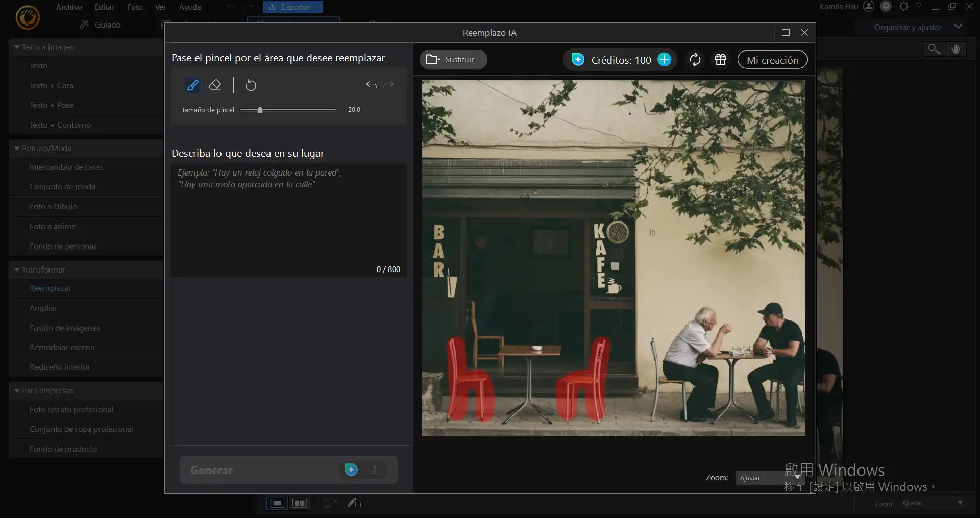Image resolution: width=980 pixels, height=518 pixels.
Task: Switch to side-by-side compare view icon
Action: [300, 503]
